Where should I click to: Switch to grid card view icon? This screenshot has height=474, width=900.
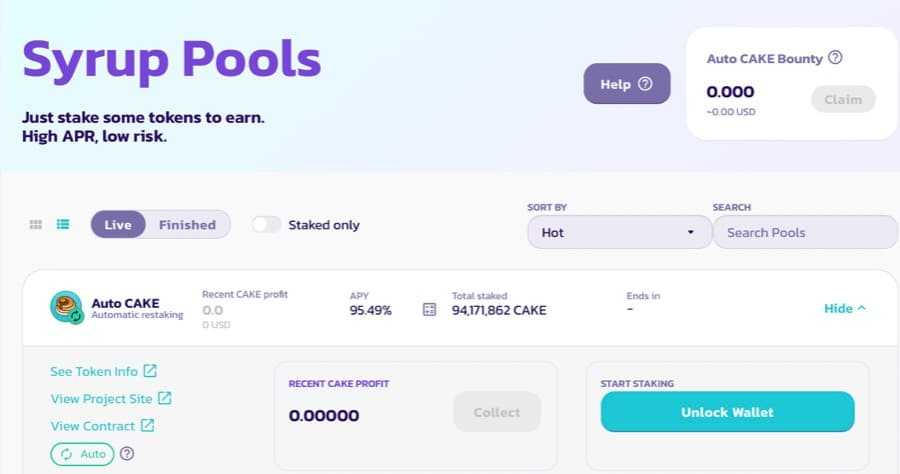36,225
